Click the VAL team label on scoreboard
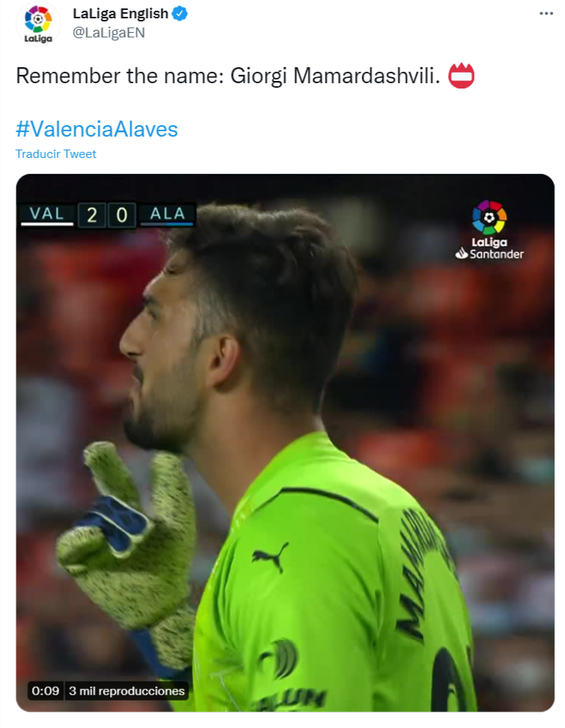Screen dimensions: 565x728 (47, 214)
